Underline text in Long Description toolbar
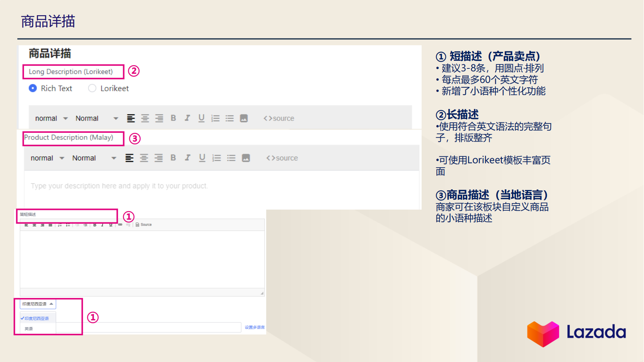Screen dimensions: 644x362 [201, 118]
